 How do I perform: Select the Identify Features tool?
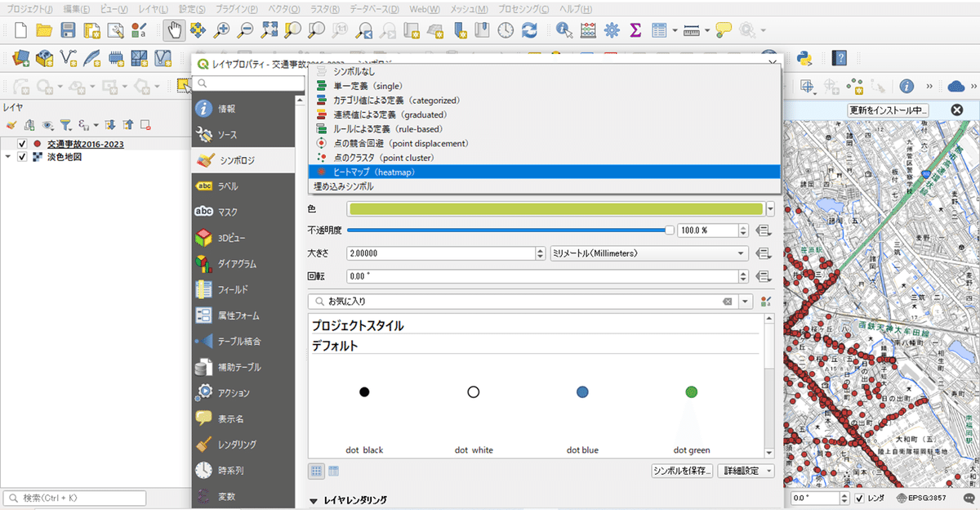563,30
